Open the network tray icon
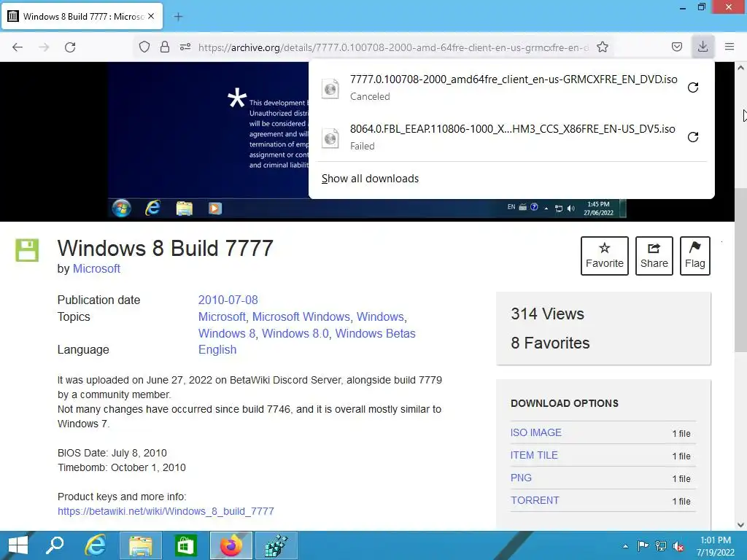Image resolution: width=747 pixels, height=560 pixels. [661, 545]
